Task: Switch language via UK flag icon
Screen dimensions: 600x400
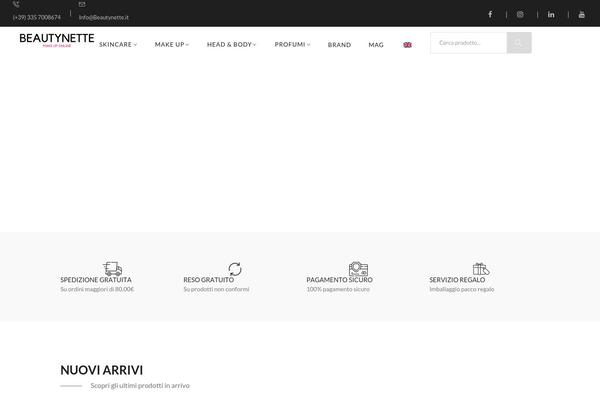Action: 408,45
